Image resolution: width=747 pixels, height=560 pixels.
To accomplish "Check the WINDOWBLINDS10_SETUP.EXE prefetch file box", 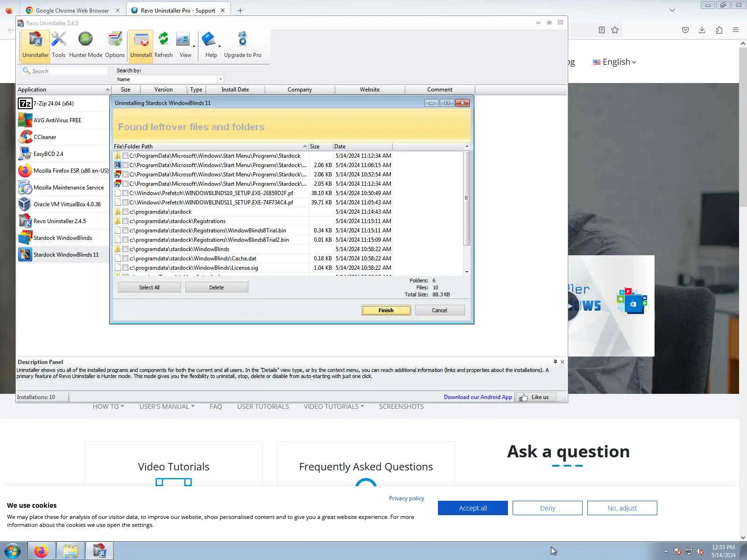I will click(125, 193).
